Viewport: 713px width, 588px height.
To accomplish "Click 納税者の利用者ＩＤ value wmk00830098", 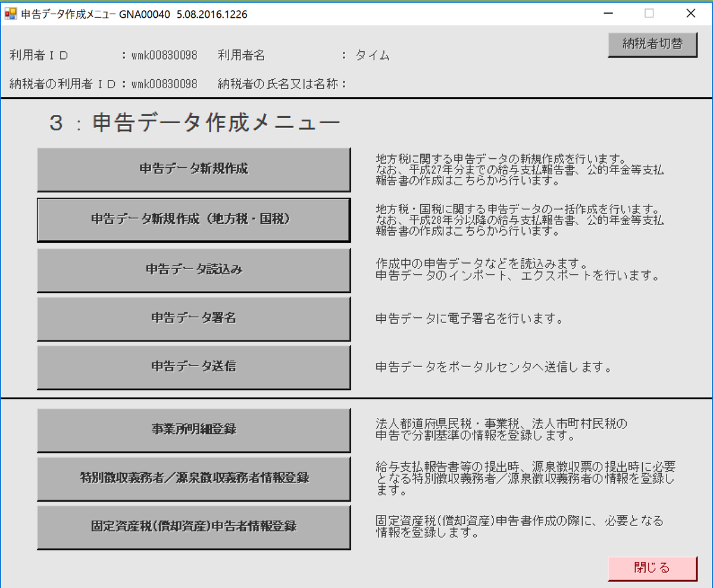I will pos(164,84).
